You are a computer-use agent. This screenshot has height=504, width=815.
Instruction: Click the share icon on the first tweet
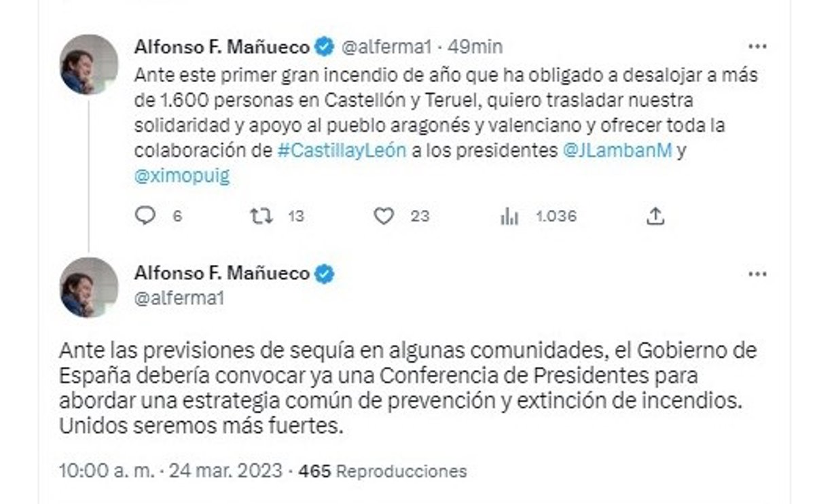tap(655, 216)
